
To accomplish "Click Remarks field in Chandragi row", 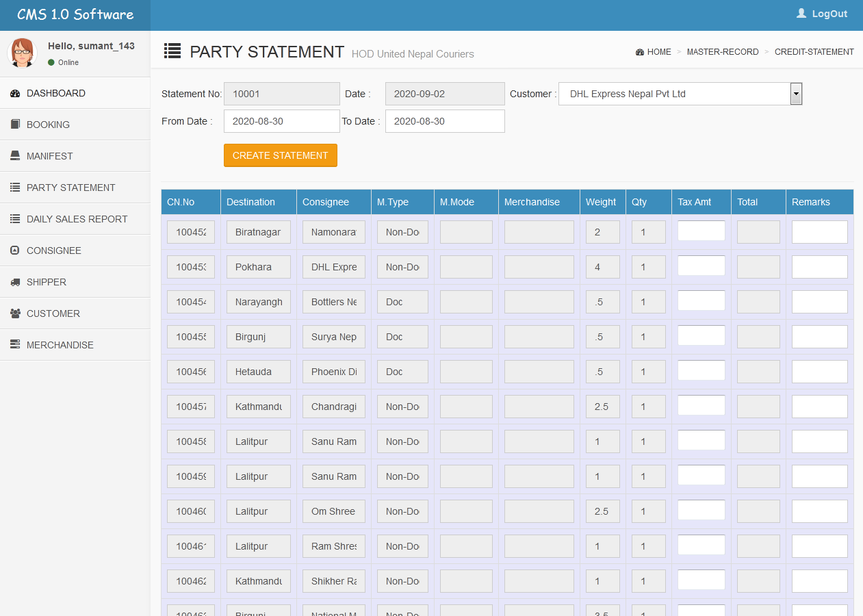I will tap(820, 407).
